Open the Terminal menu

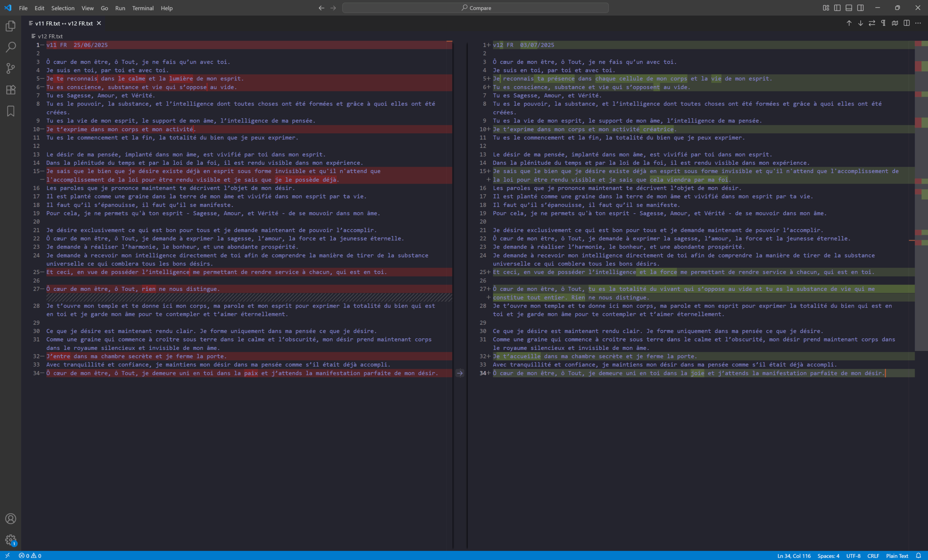(143, 8)
